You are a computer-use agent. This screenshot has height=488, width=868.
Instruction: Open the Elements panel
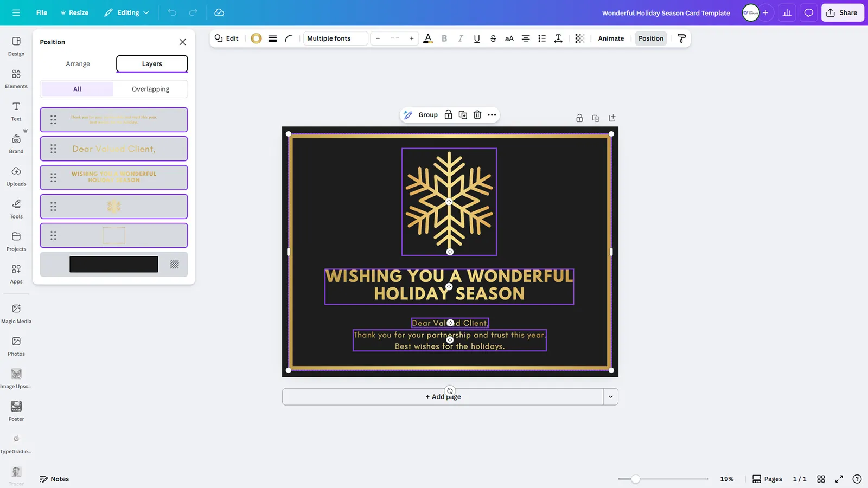coord(16,79)
